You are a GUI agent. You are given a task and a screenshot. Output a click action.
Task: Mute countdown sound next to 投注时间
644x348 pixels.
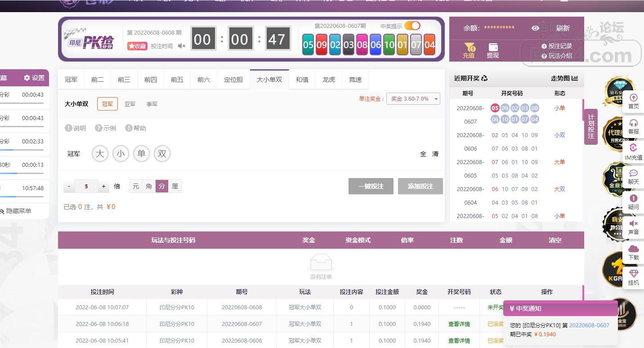(x=181, y=46)
